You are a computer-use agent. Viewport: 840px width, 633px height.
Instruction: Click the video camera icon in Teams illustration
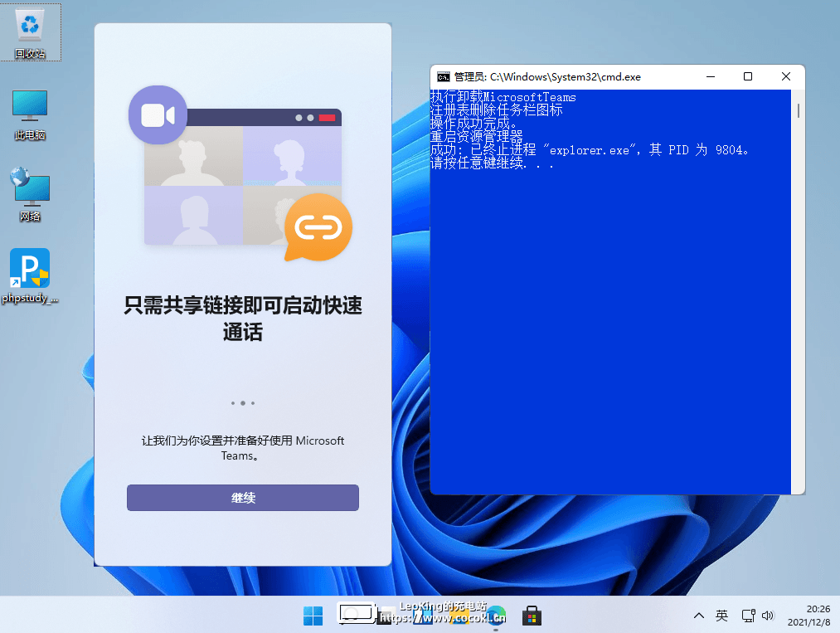pos(158,114)
